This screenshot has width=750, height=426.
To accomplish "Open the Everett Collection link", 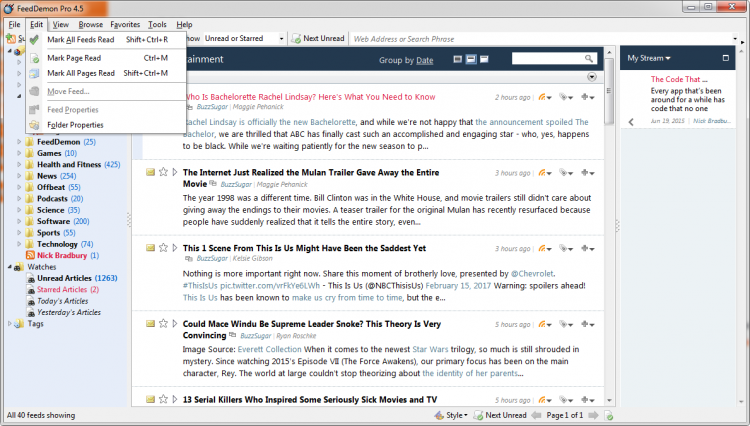I will coord(269,350).
